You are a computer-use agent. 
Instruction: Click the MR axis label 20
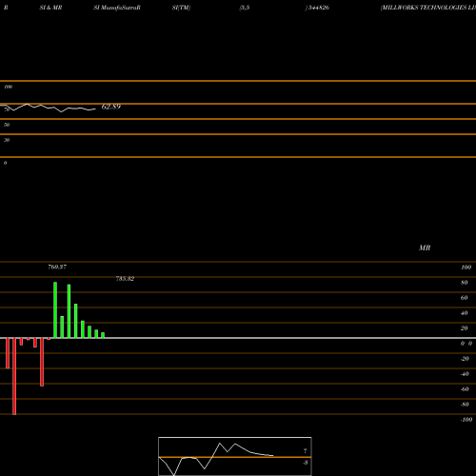(x=465, y=328)
